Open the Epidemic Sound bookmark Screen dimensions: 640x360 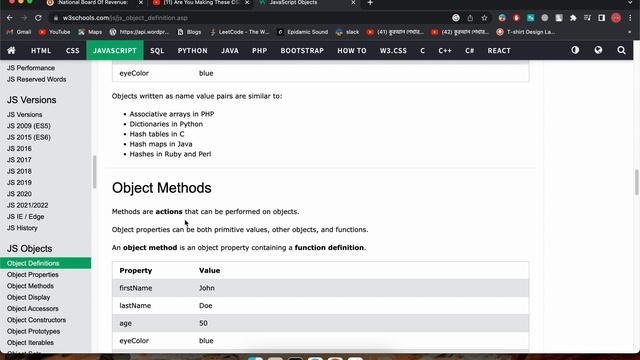(302, 32)
